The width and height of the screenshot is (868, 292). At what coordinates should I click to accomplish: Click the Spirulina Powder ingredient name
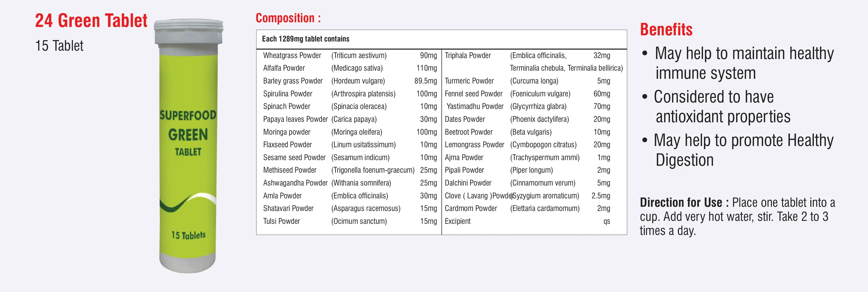click(288, 94)
